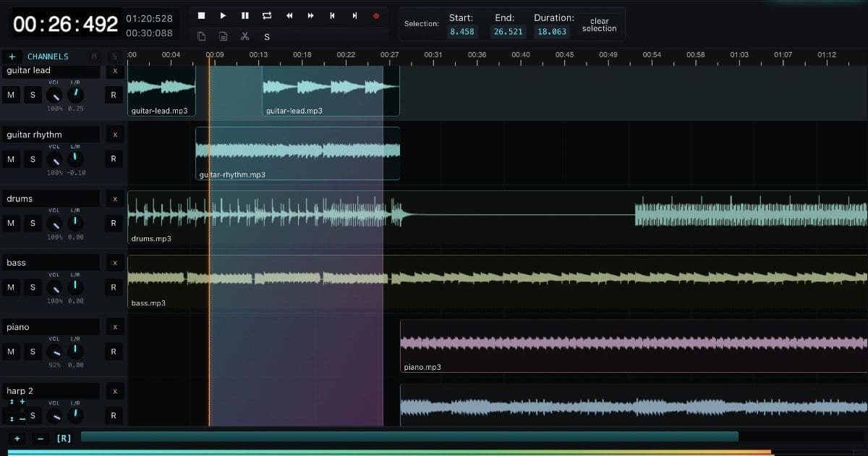Adjust guitar lead L/R pan knob
The width and height of the screenshot is (868, 456).
pos(75,96)
